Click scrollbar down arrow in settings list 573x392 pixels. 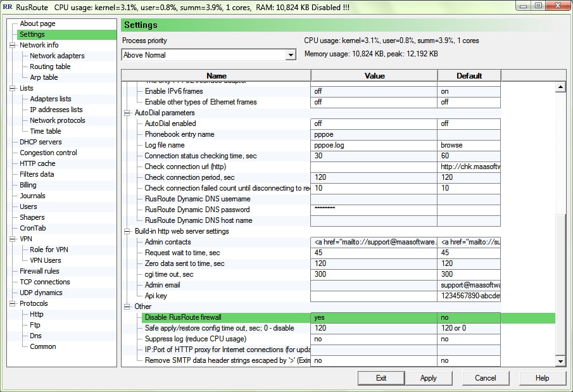point(560,362)
